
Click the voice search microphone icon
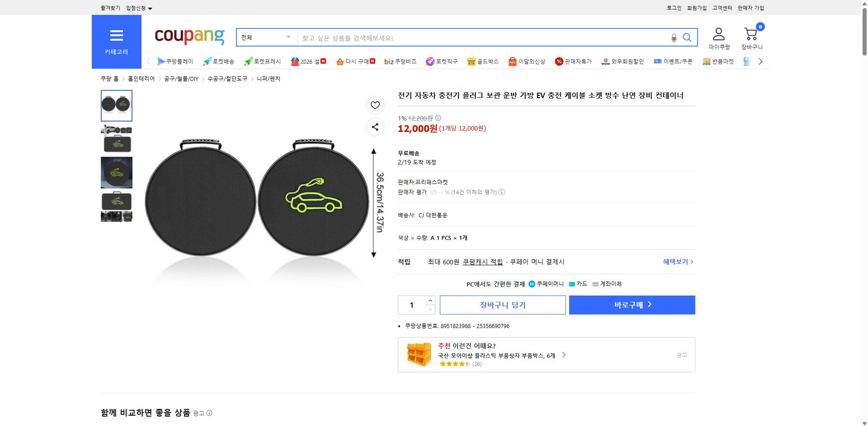(x=673, y=38)
